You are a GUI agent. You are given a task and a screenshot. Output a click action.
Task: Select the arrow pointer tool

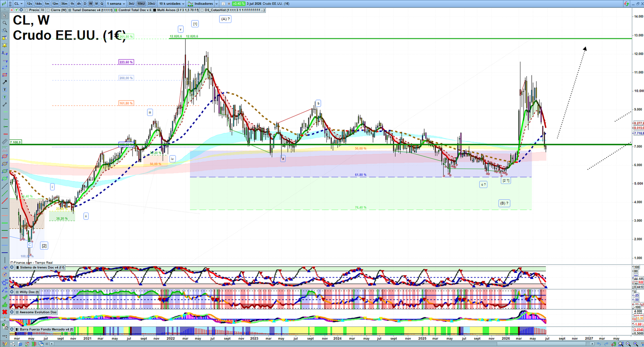click(5, 15)
